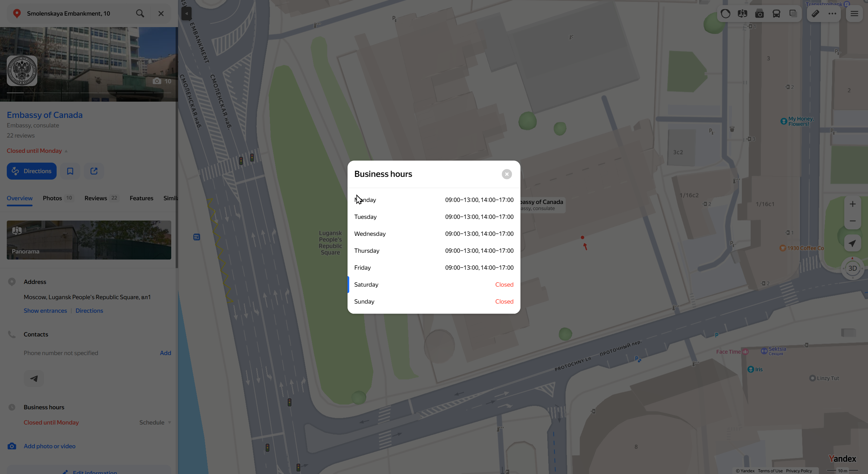Viewport: 868px width, 474px height.
Task: Click the 1930 Coffee Co marker
Action: point(802,248)
